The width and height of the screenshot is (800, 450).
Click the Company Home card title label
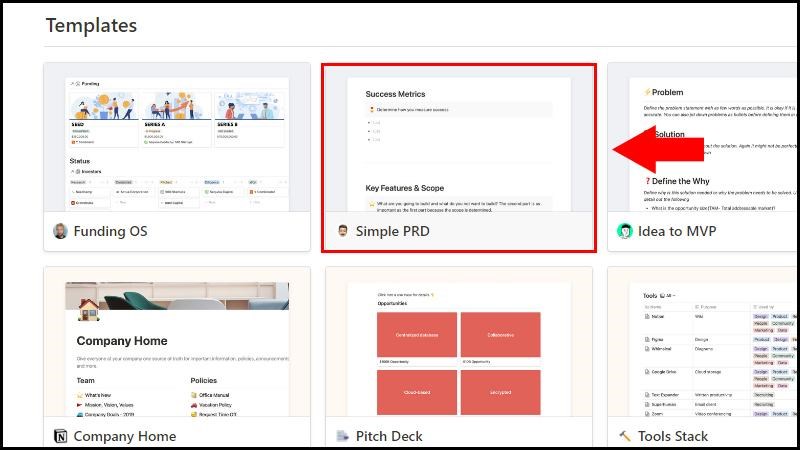125,436
